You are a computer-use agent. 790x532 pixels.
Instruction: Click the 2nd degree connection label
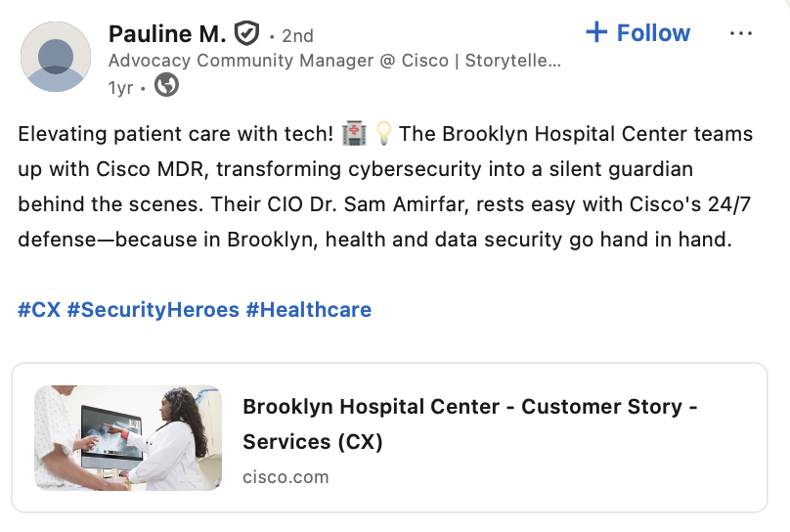pos(297,36)
